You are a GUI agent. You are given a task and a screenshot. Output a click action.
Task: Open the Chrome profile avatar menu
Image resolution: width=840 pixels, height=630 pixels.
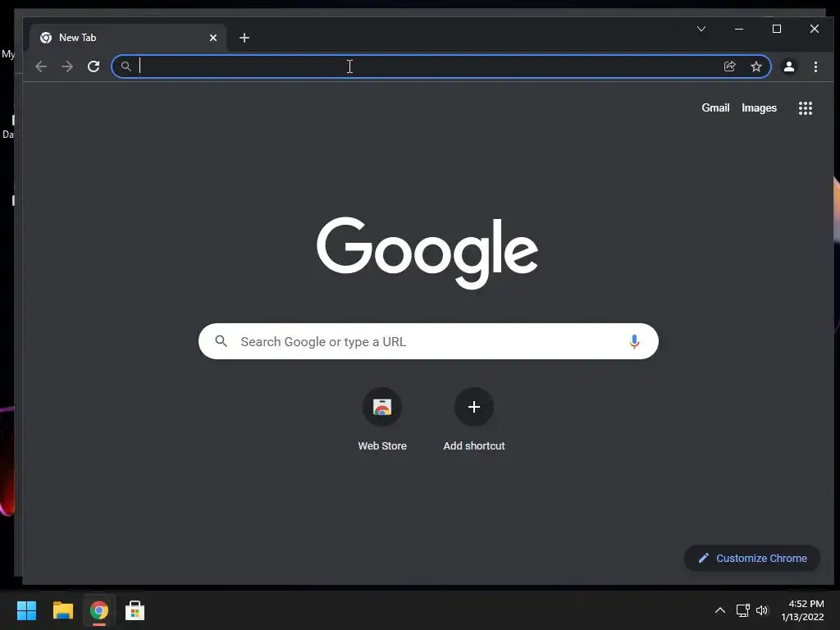pos(788,66)
